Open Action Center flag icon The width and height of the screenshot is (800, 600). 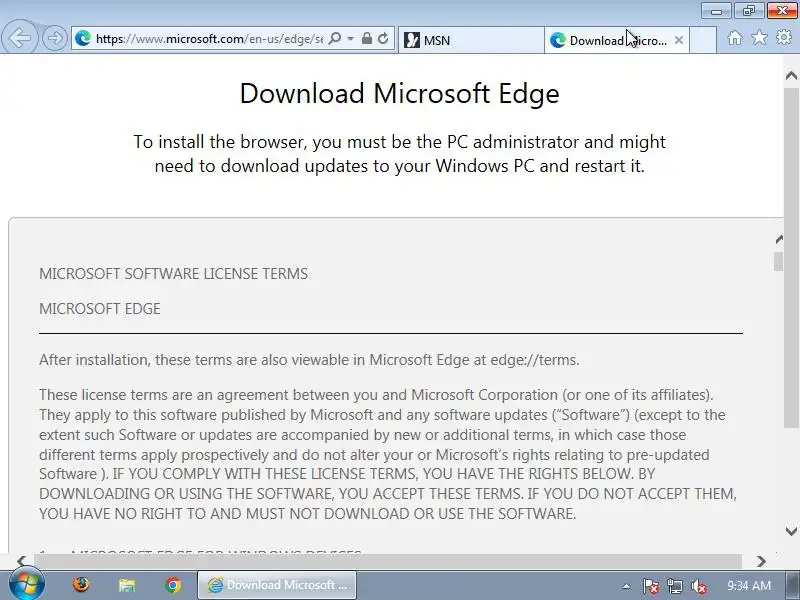(650, 586)
